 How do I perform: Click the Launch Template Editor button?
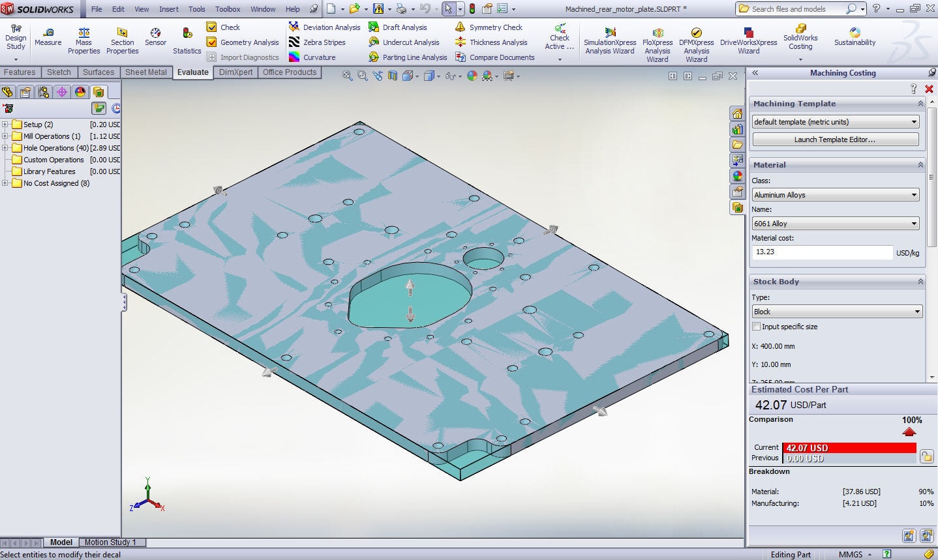point(835,140)
